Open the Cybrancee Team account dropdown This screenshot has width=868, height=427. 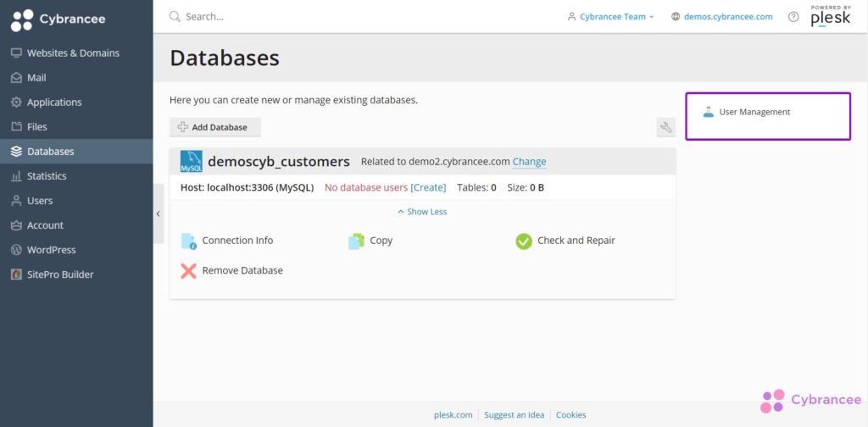(610, 17)
